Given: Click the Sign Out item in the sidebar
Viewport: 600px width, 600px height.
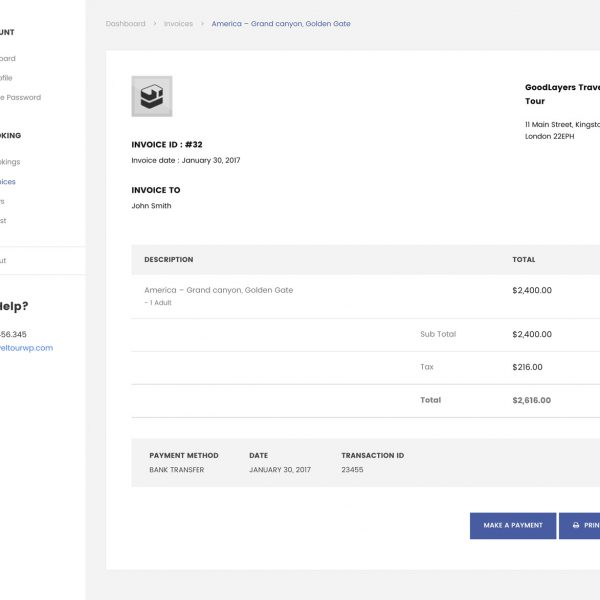Looking at the screenshot, I should [x=3, y=260].
